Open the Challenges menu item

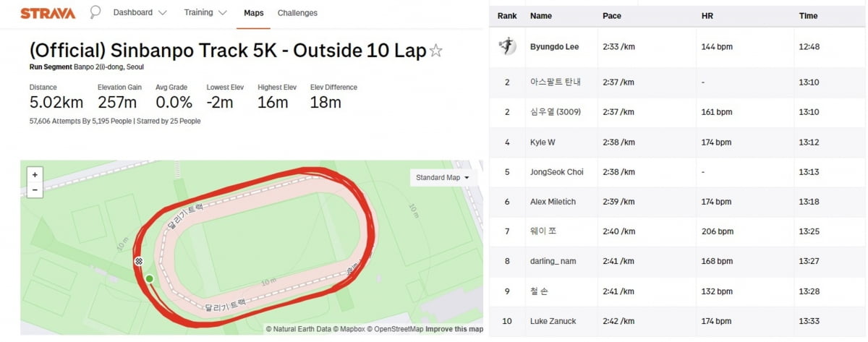pos(297,13)
